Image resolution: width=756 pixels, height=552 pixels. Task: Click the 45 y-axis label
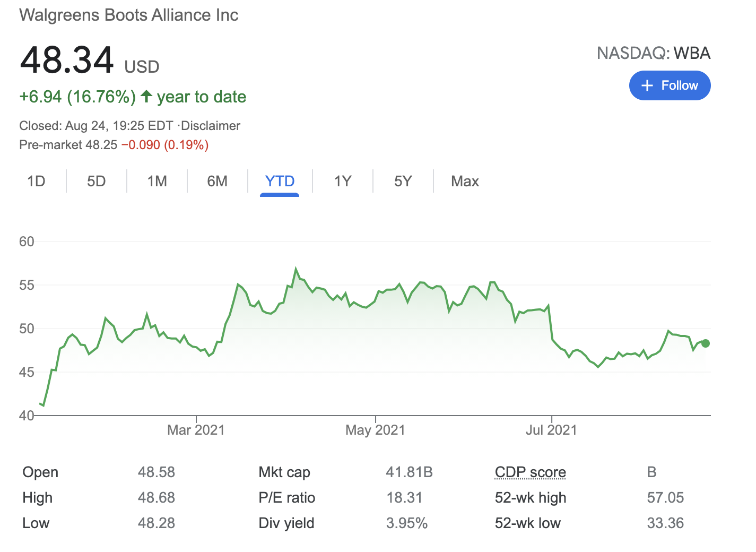pos(27,372)
